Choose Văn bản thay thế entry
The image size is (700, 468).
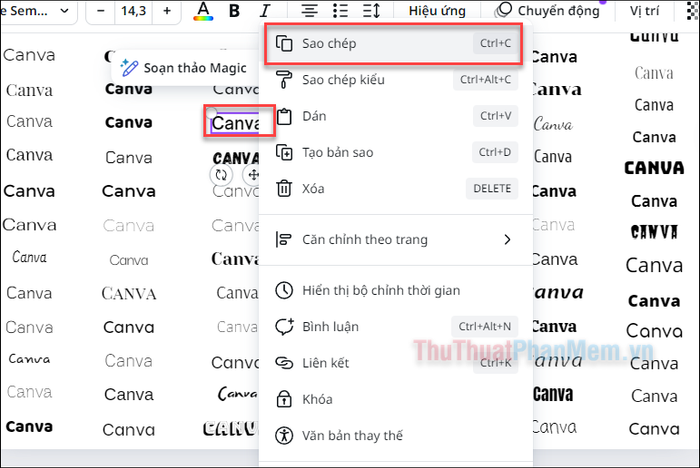tap(396, 435)
